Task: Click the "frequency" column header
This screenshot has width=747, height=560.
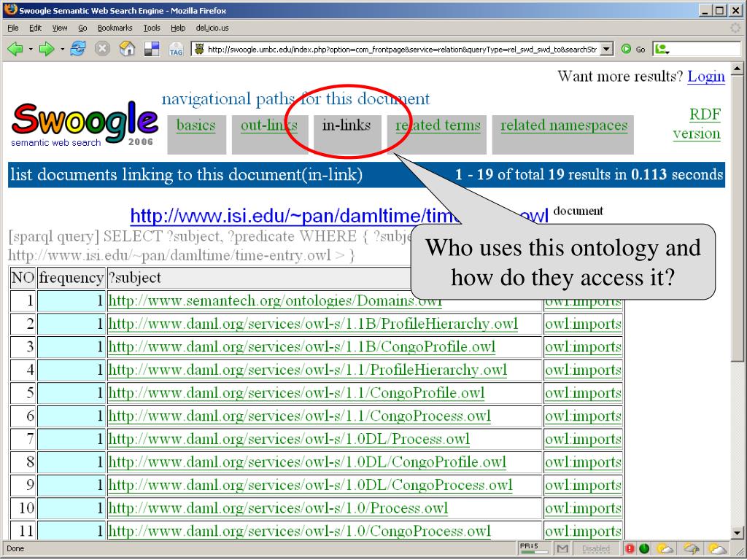Action: (71, 278)
